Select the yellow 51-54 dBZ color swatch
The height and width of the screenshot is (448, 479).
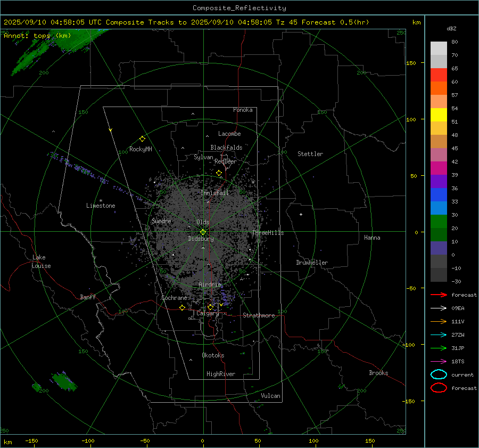(x=439, y=115)
